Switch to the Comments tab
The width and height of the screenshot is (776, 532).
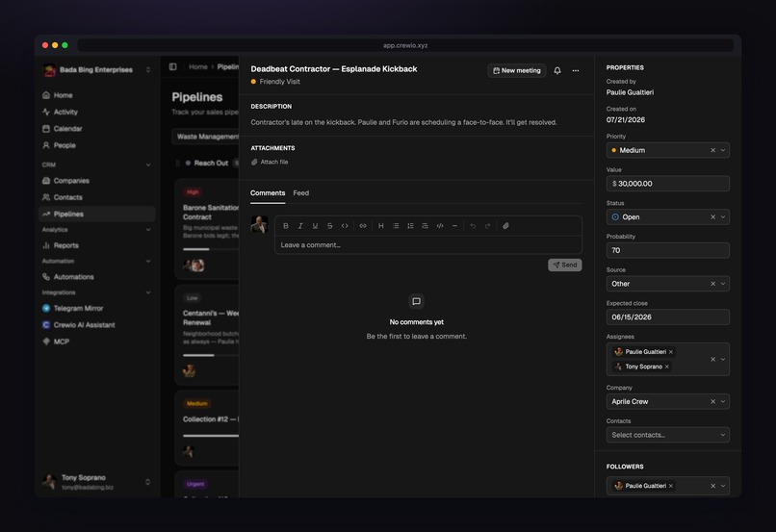[268, 192]
